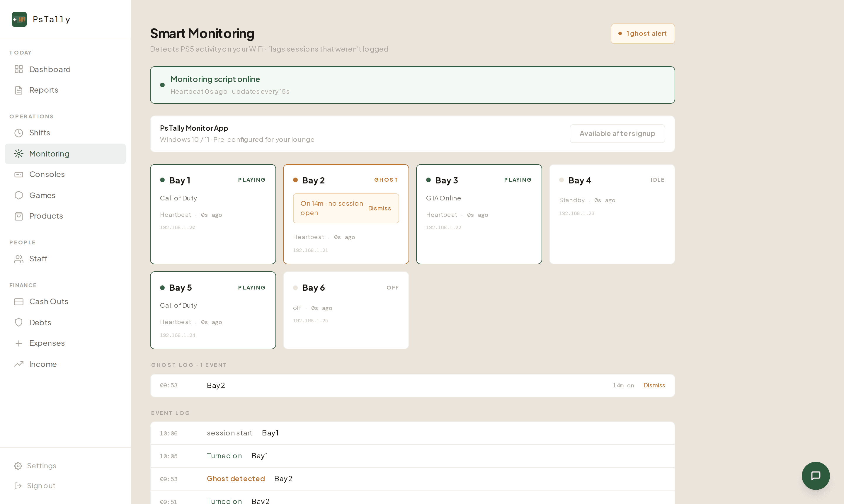Click IP address 192.168.1.22
This screenshot has width=844, height=504.
pos(444,228)
